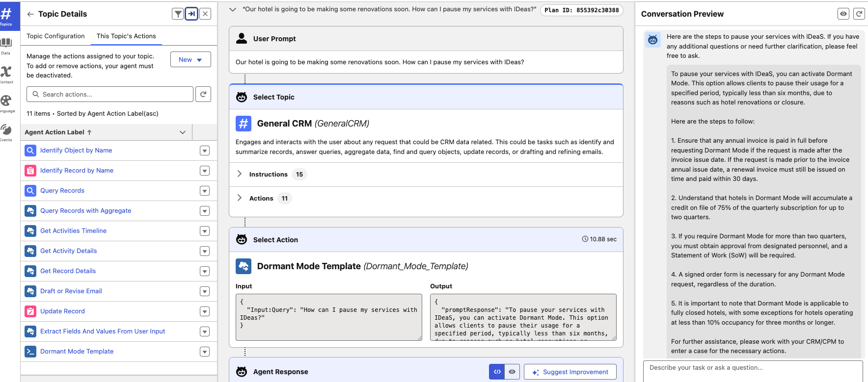Viewport: 868px width, 382px height.
Task: Click the filter icon in Topic Details
Action: pos(178,14)
